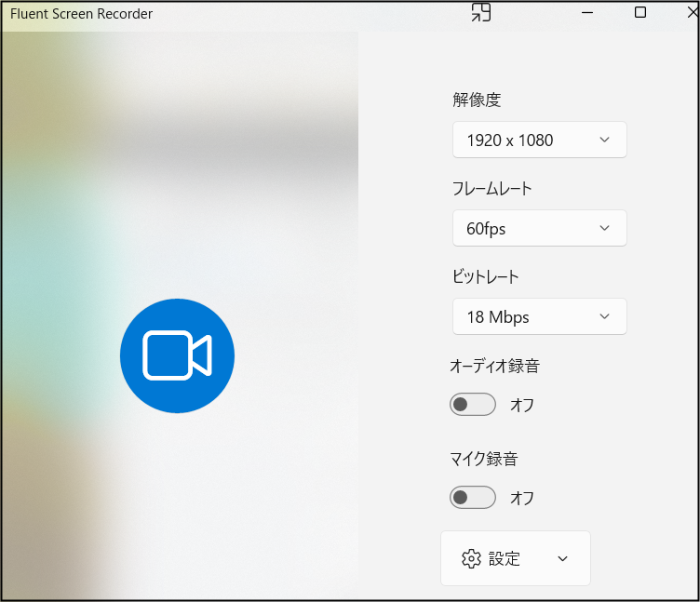The image size is (700, 602).
Task: Toggle the マイク録音 switch
Action: (472, 497)
